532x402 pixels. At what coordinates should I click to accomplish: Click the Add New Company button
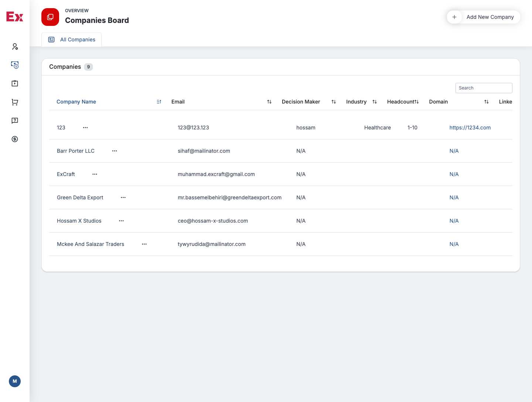pos(484,17)
